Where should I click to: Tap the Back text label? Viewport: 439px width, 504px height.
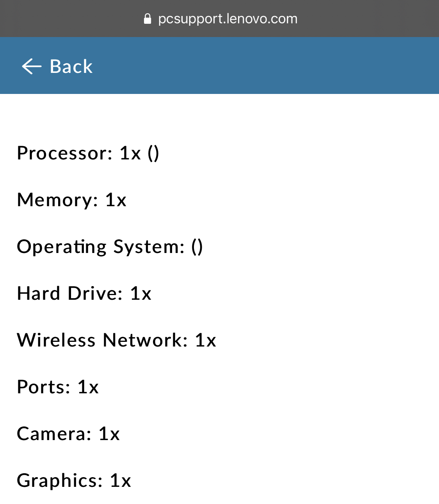click(71, 66)
